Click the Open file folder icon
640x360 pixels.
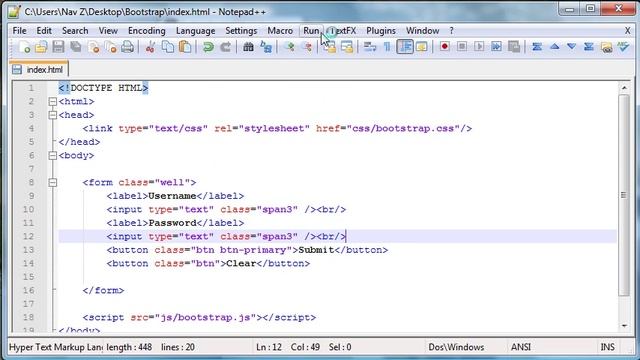tap(41, 47)
